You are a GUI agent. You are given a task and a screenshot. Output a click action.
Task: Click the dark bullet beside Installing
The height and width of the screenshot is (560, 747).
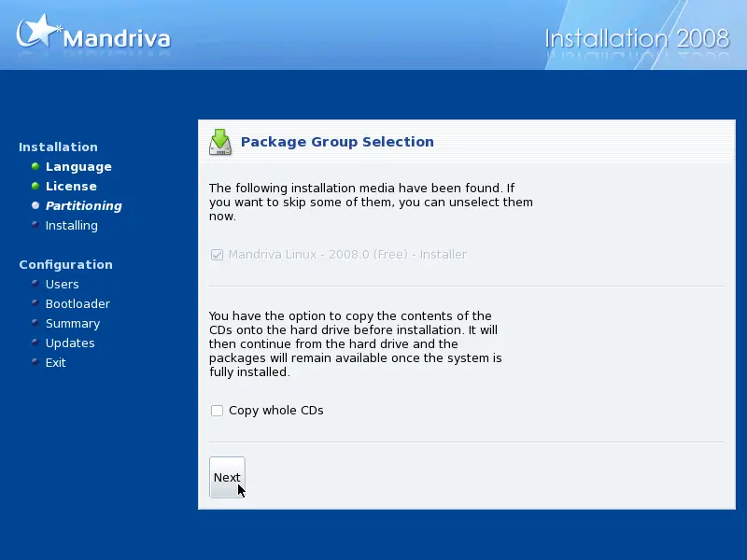(35, 224)
